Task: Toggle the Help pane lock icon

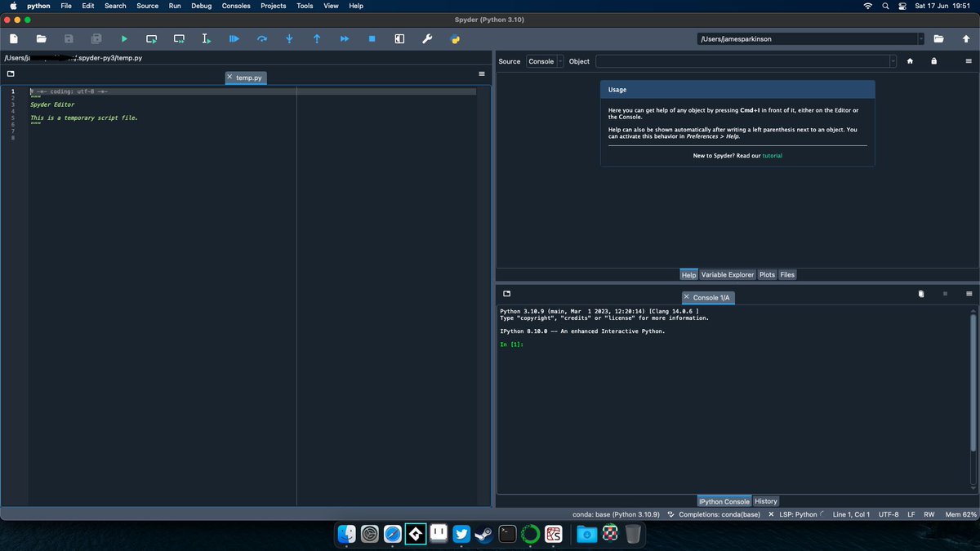Action: [933, 61]
